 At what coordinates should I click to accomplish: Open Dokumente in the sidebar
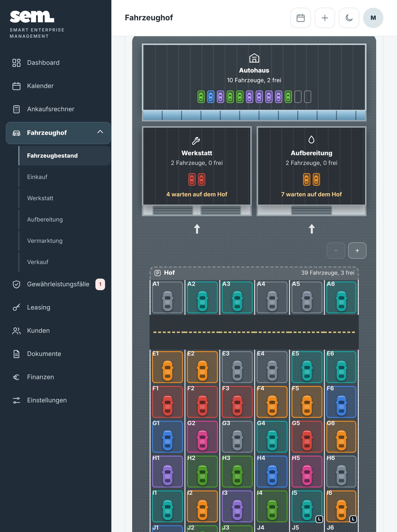pos(58,354)
